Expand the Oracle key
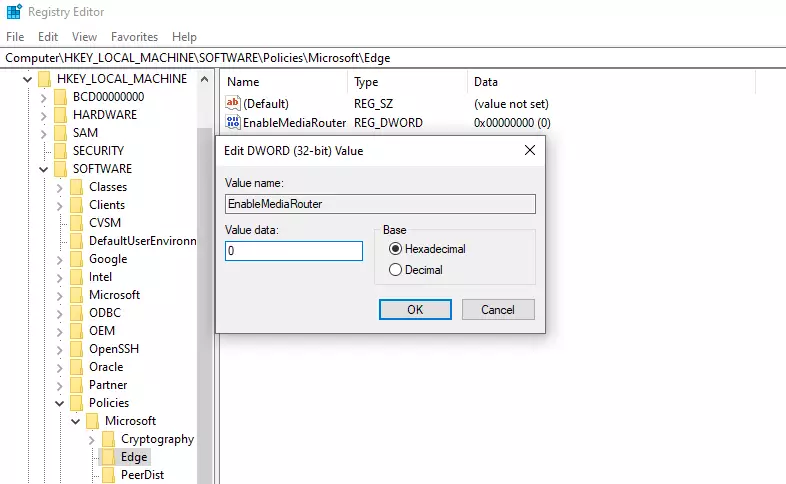The height and width of the screenshot is (484, 786). (60, 368)
